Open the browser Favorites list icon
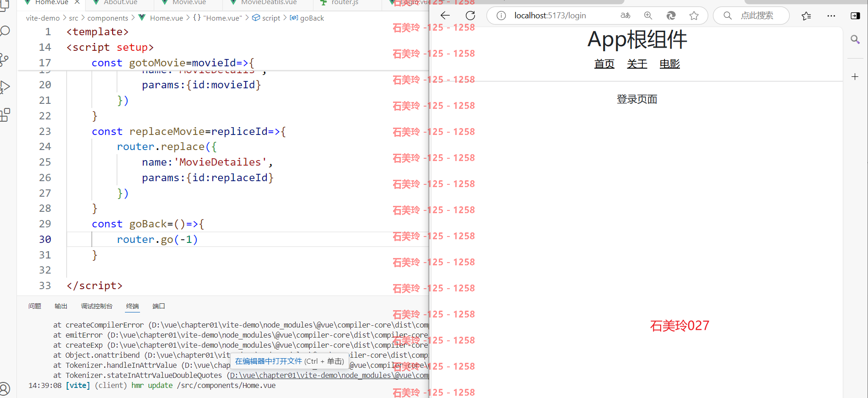This screenshot has height=398, width=868. coord(806,16)
